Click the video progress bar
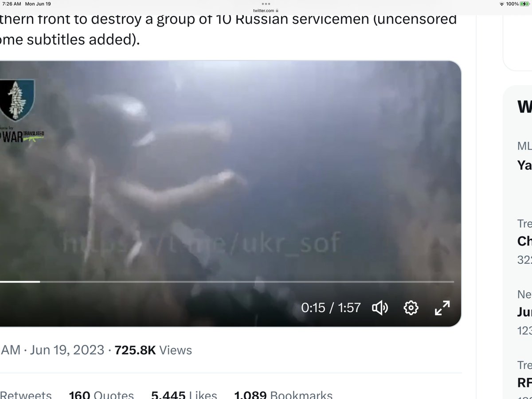The height and width of the screenshot is (399, 532). [227, 282]
